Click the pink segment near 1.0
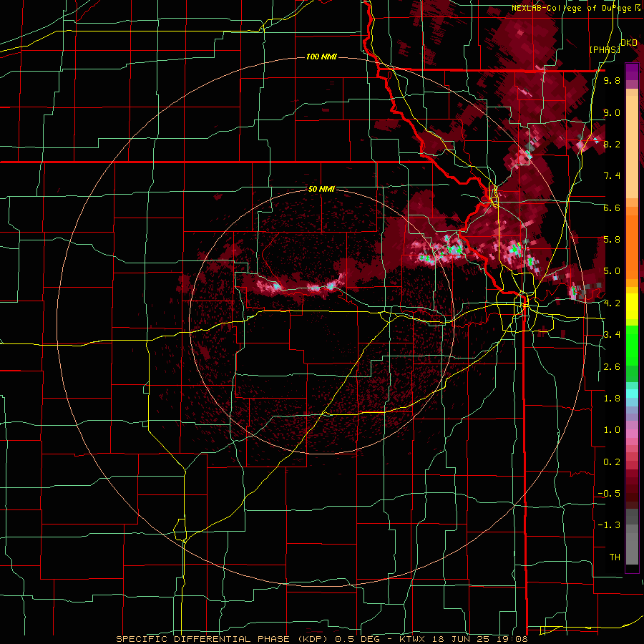 point(632,434)
